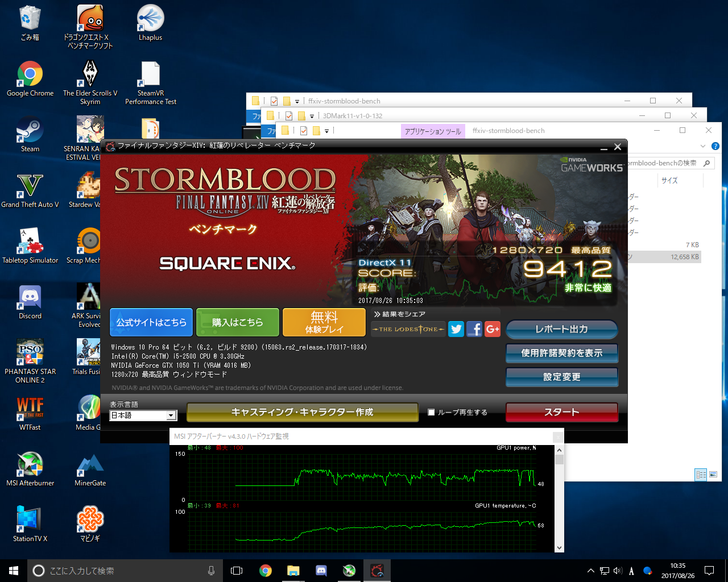Open Task View on taskbar
The width and height of the screenshot is (728, 582).
pyautogui.click(x=237, y=571)
